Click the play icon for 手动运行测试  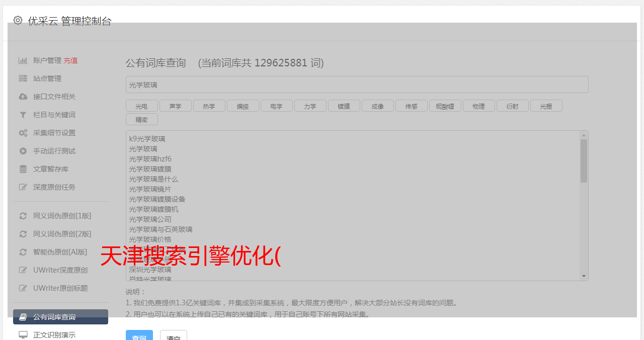23,151
